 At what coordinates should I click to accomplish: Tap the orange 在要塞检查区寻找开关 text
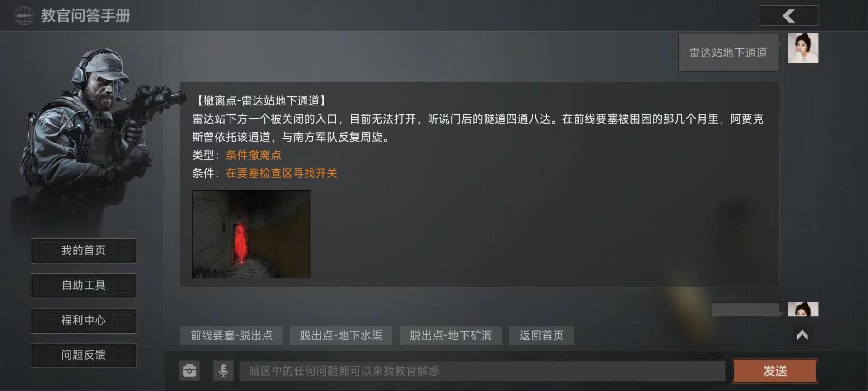click(282, 173)
